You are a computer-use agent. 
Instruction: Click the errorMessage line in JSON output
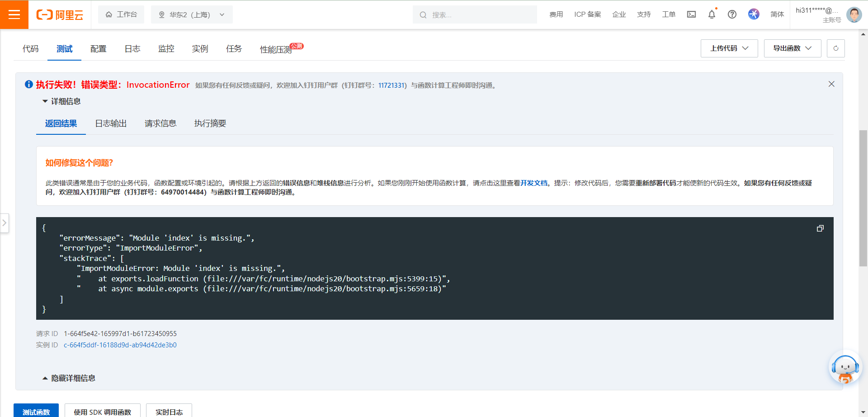[x=157, y=238]
